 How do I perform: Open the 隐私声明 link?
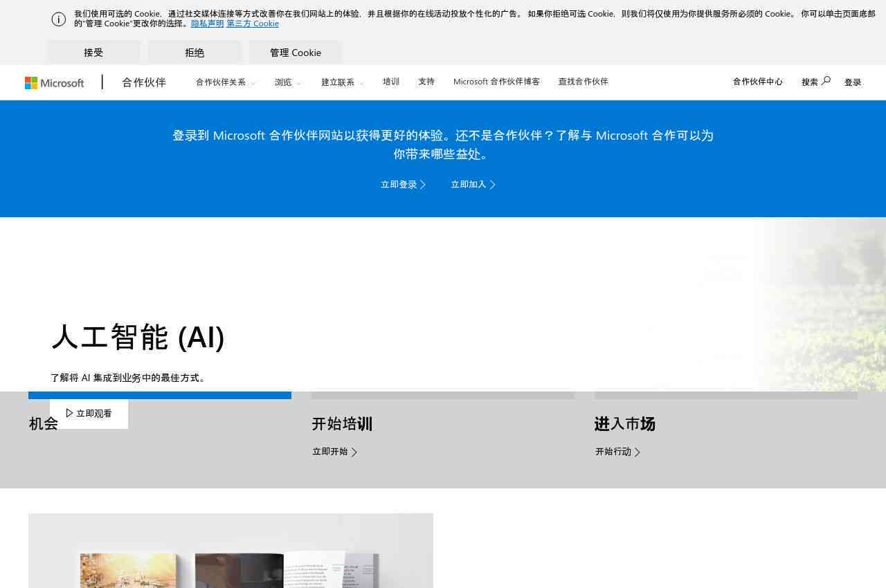click(x=208, y=24)
